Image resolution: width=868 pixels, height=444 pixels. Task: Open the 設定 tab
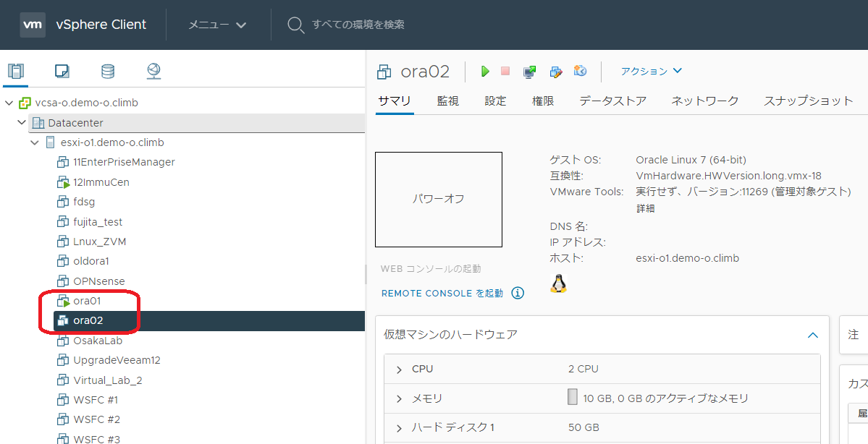tap(495, 101)
